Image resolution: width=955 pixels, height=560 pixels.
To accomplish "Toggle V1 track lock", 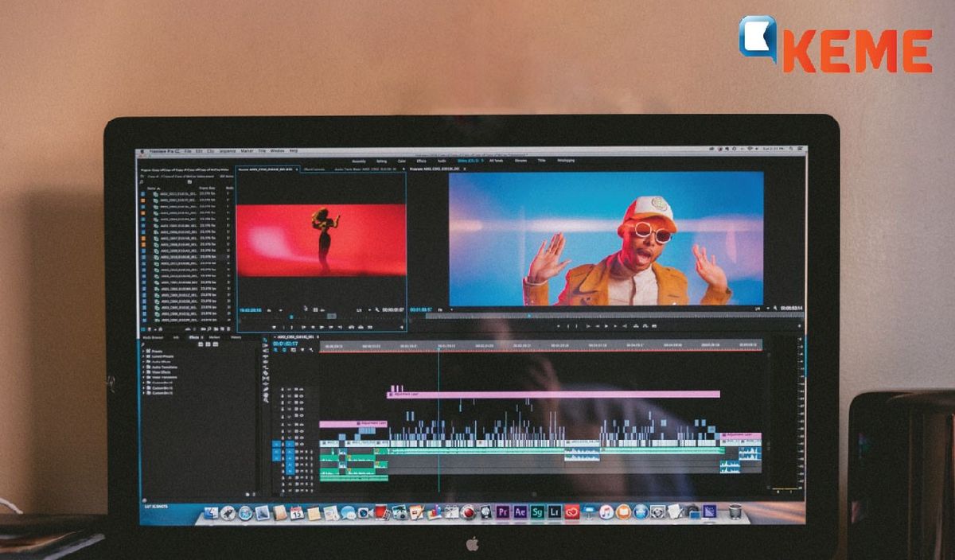I will coord(283,444).
